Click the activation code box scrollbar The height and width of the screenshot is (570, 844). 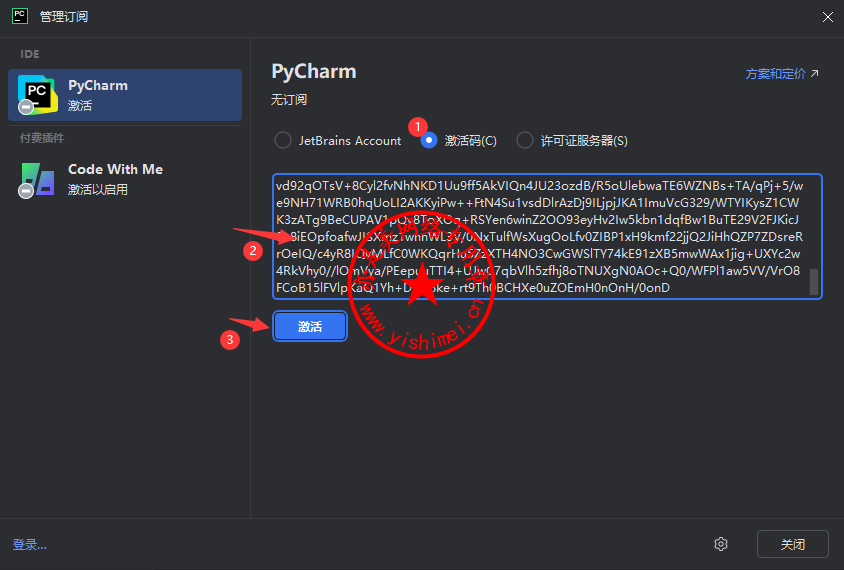[814, 281]
